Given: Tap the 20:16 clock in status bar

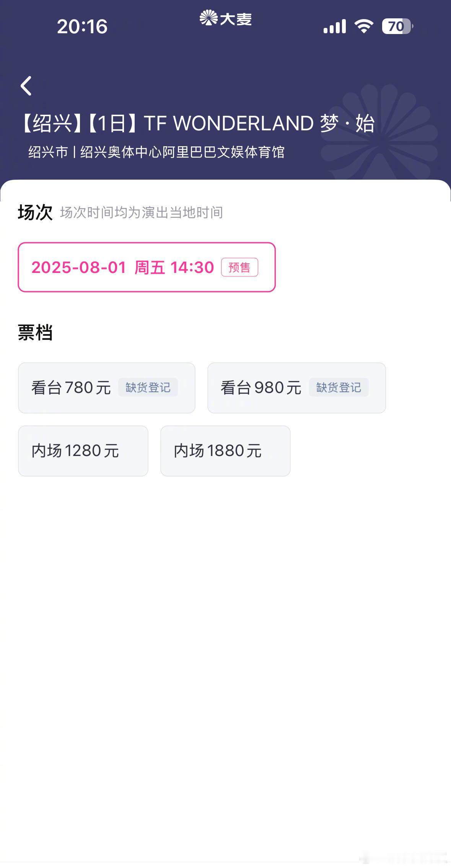Looking at the screenshot, I should pyautogui.click(x=82, y=27).
